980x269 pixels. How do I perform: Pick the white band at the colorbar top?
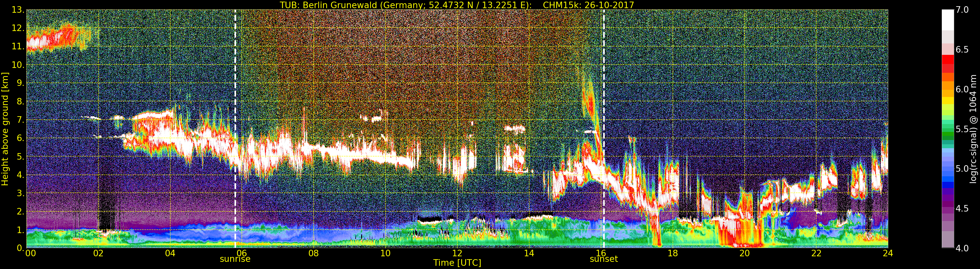click(948, 20)
